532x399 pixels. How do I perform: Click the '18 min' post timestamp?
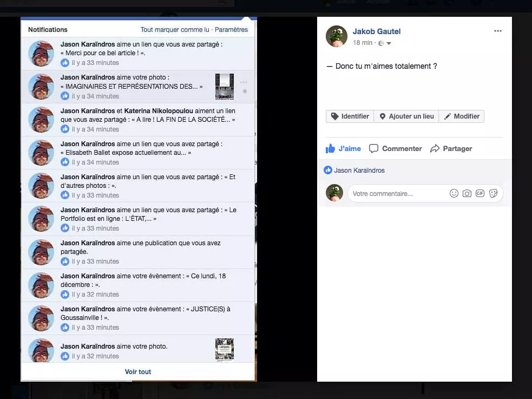click(363, 43)
